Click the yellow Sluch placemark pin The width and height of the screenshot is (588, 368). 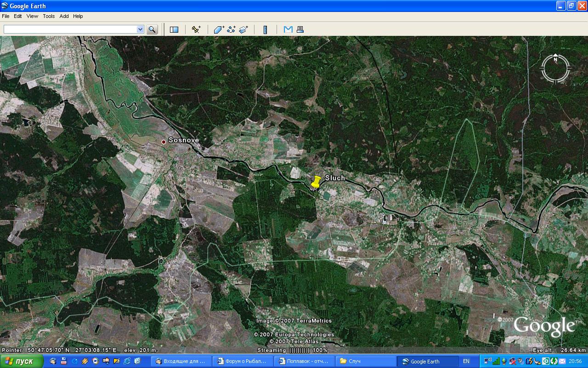pyautogui.click(x=316, y=182)
